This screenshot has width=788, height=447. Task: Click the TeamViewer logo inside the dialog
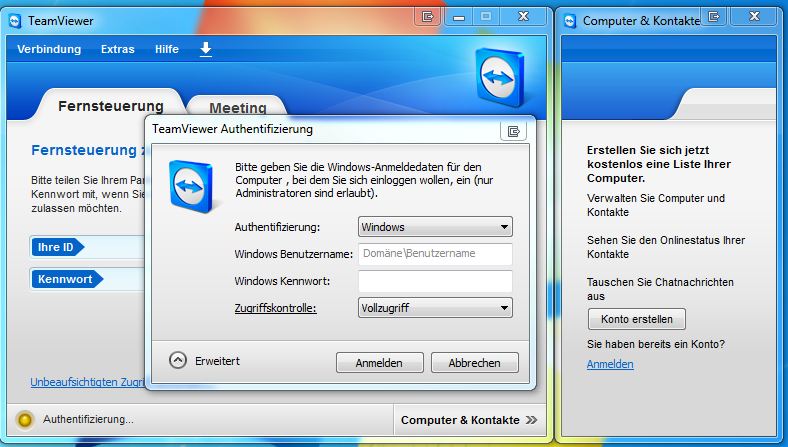click(193, 187)
